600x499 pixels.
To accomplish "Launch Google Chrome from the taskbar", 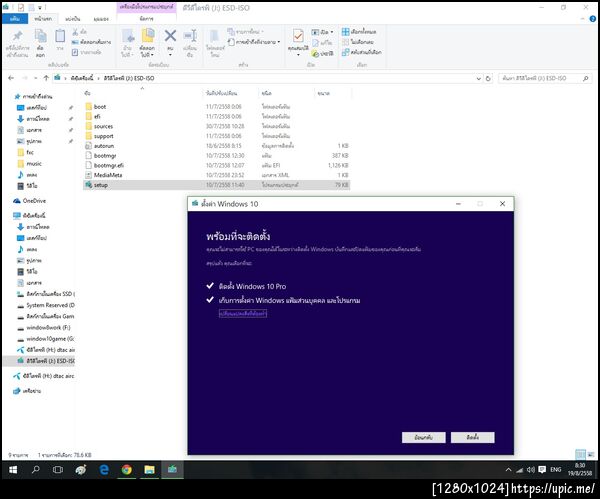I will (127, 470).
